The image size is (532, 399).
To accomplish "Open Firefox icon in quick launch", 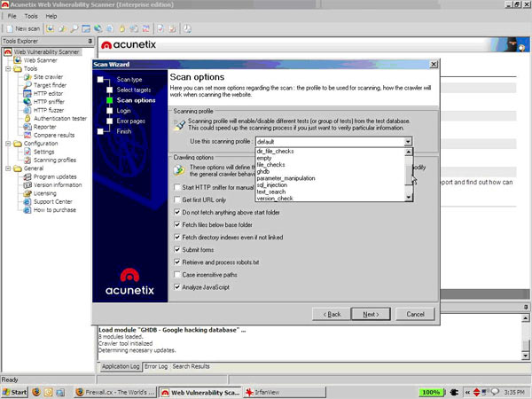I will point(36,392).
